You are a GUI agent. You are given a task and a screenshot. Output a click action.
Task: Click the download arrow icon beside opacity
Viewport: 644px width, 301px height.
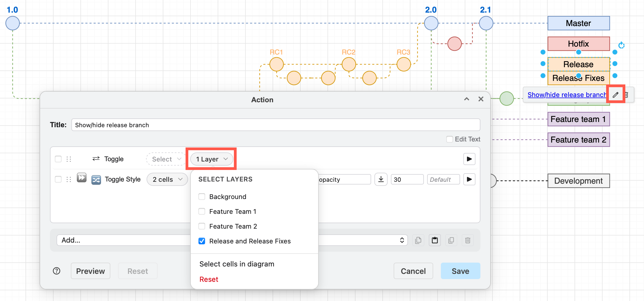tap(381, 179)
